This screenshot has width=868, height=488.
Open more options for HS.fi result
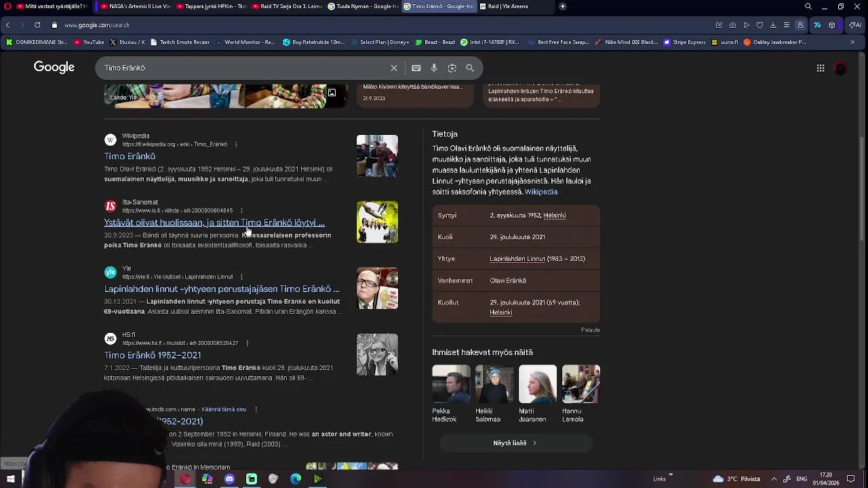tap(247, 344)
